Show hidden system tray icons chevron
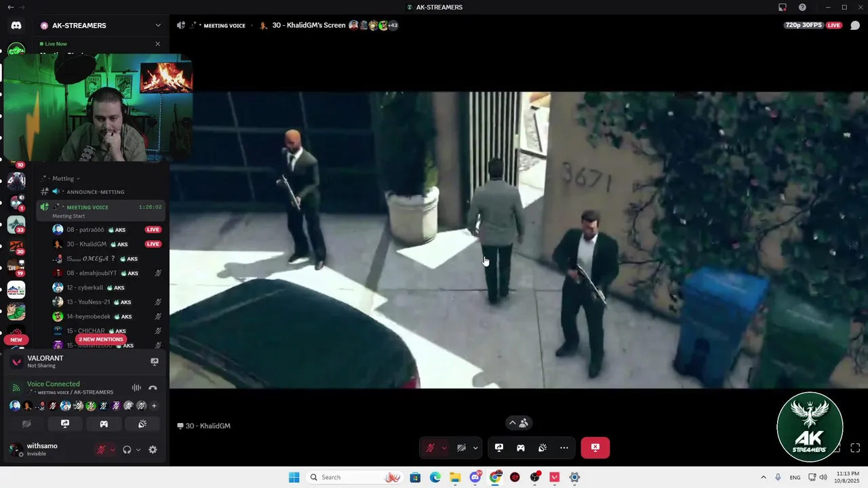 pos(764,477)
